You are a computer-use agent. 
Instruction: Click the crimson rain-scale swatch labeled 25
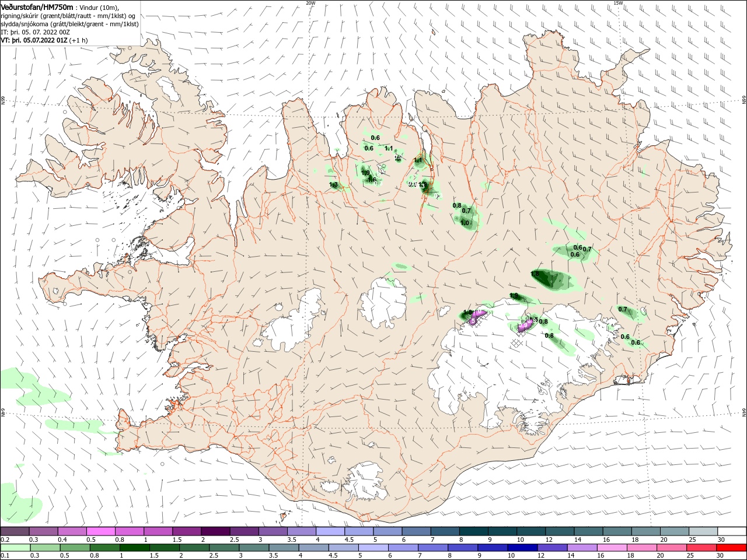702,548
